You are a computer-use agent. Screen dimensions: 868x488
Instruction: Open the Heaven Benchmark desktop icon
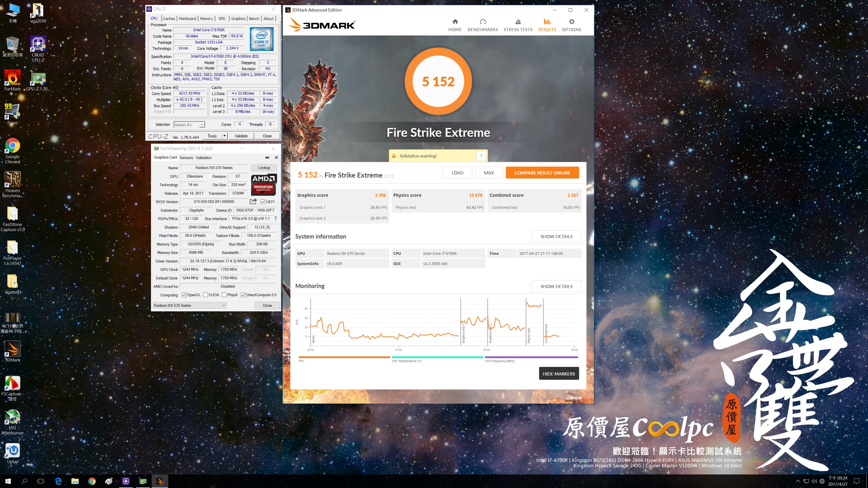click(12, 184)
